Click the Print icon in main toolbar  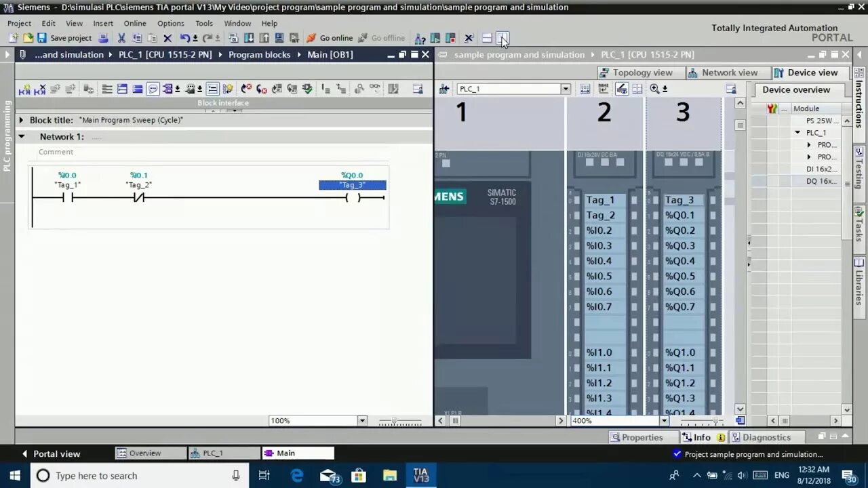(x=104, y=39)
